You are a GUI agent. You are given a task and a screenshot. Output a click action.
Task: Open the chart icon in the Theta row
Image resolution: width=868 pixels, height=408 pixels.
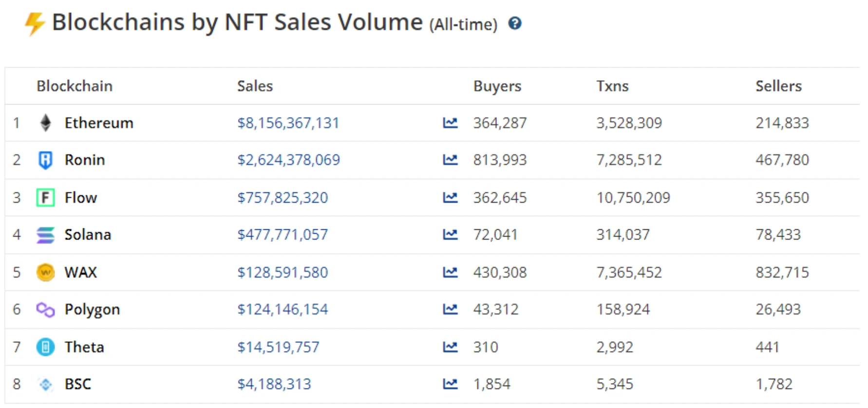[450, 347]
